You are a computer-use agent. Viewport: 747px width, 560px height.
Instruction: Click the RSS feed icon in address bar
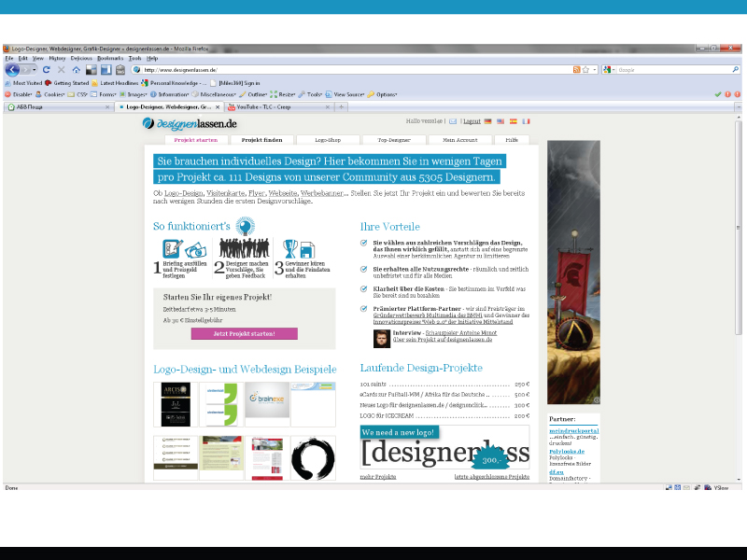click(576, 69)
